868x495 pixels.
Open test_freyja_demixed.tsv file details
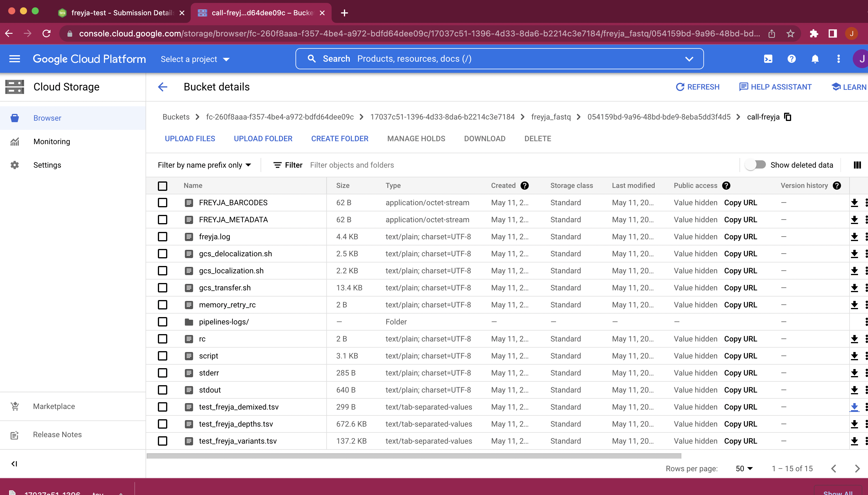239,407
